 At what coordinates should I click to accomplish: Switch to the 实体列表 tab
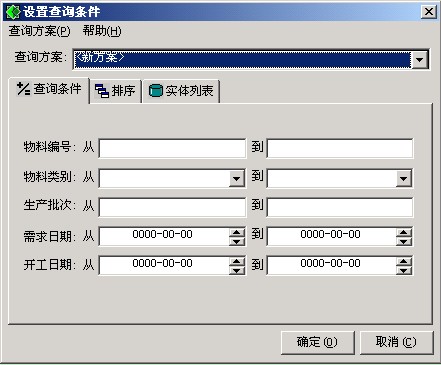click(x=181, y=91)
